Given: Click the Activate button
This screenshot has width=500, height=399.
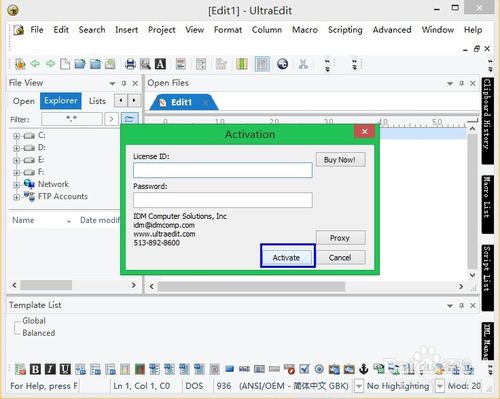Looking at the screenshot, I should (x=287, y=257).
